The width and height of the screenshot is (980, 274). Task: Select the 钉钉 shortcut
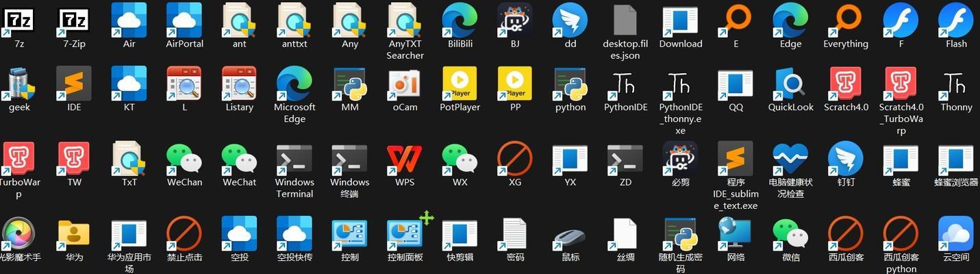846,159
